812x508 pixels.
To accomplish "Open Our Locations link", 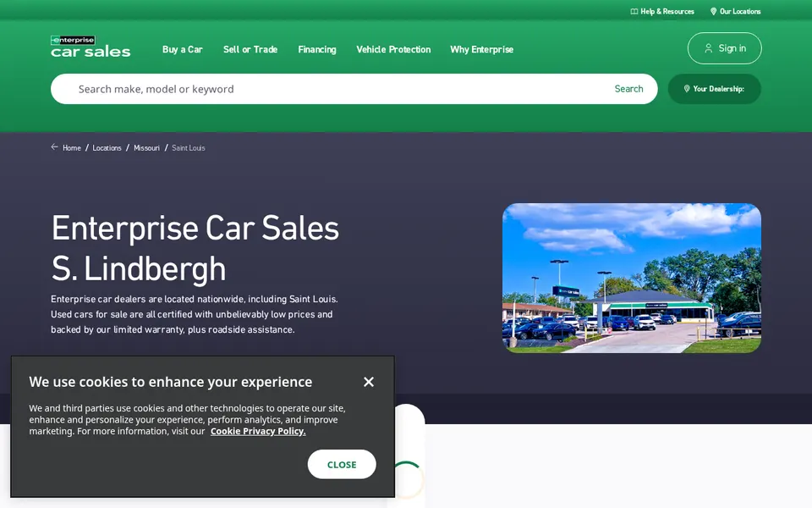I will 735,11.
